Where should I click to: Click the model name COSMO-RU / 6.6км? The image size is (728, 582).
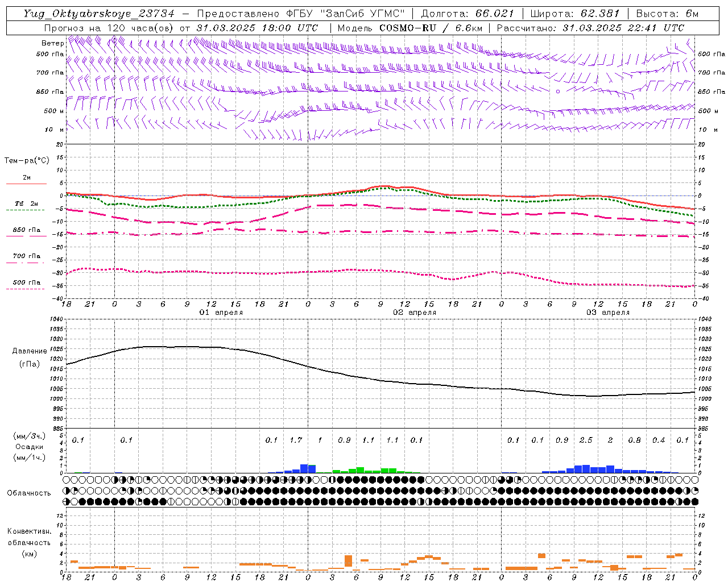(431, 28)
